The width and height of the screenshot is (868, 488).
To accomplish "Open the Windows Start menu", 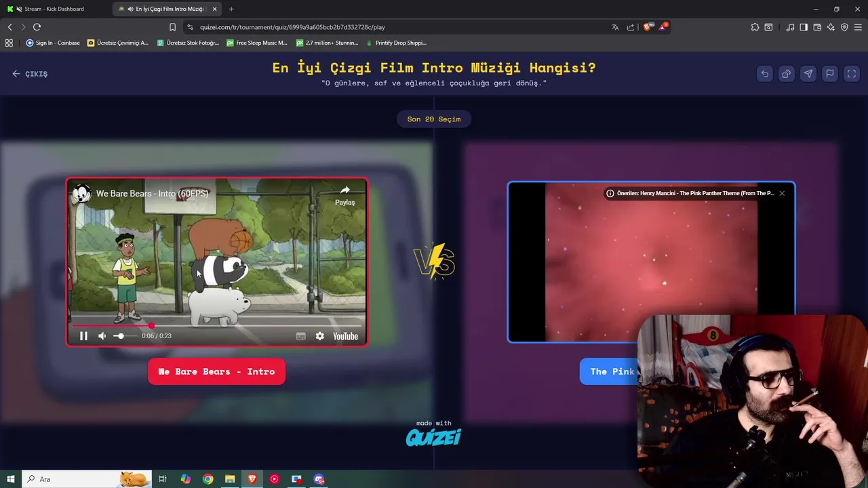I will 11,479.
